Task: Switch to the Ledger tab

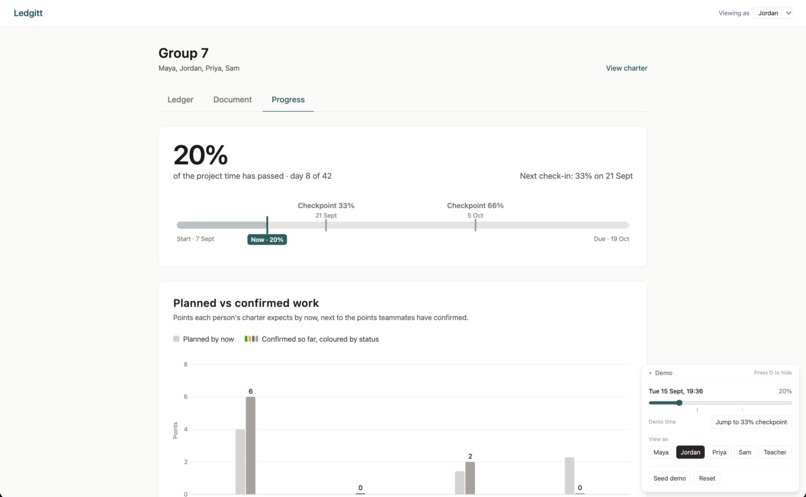Action: [x=180, y=100]
